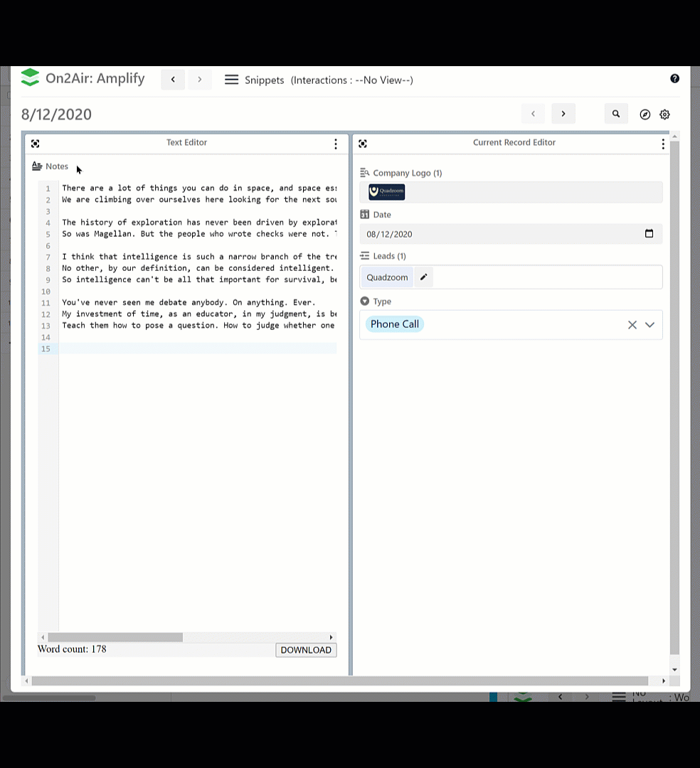Open Text Editor three-dot options menu
Image resolution: width=700 pixels, height=768 pixels.
tap(336, 144)
